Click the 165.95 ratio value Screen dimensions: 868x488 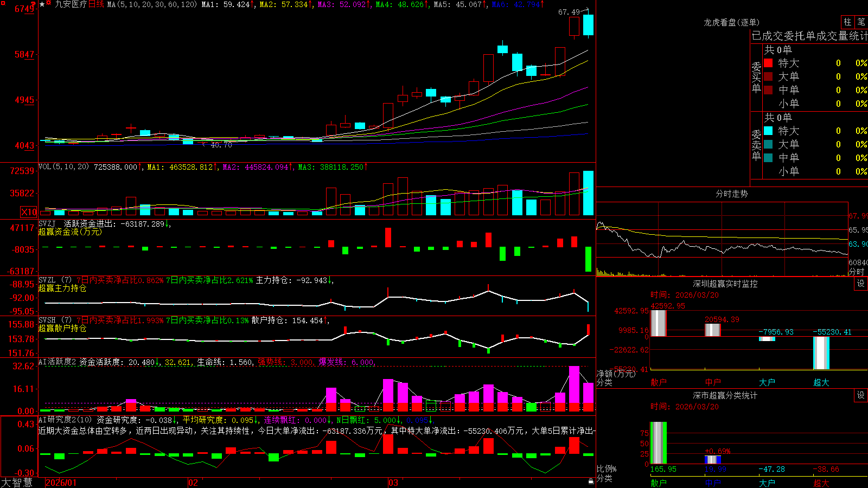click(663, 469)
